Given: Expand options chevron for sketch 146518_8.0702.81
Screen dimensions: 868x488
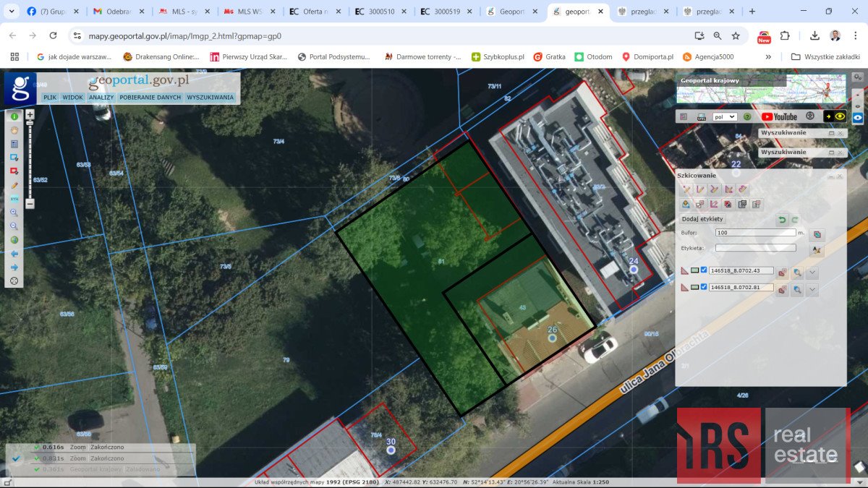Looking at the screenshot, I should coord(812,288).
